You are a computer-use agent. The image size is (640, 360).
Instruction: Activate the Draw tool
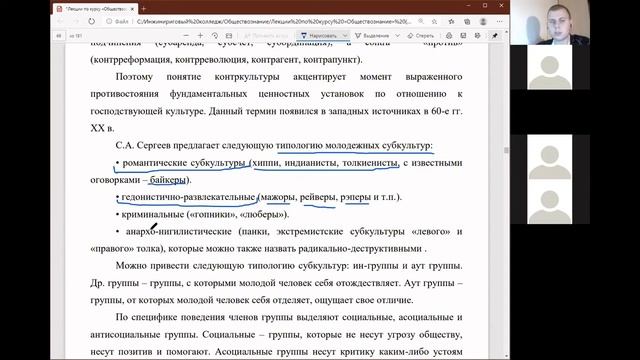tap(318, 36)
